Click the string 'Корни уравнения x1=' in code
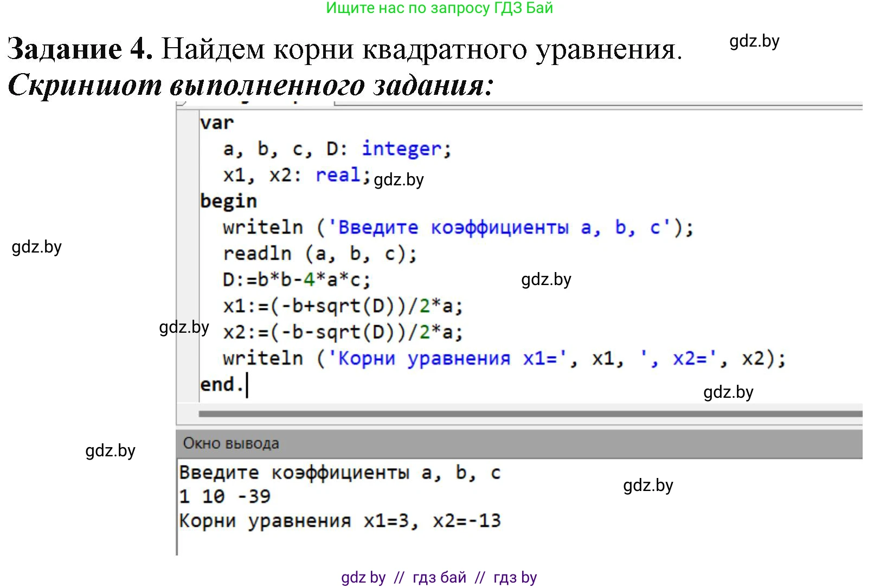Screen dimensions: 880x588 point(447,358)
